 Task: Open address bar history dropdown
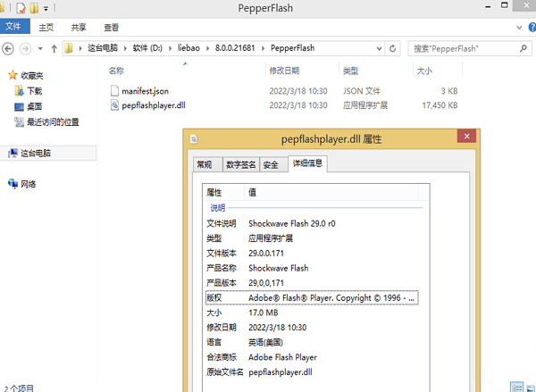(379, 48)
